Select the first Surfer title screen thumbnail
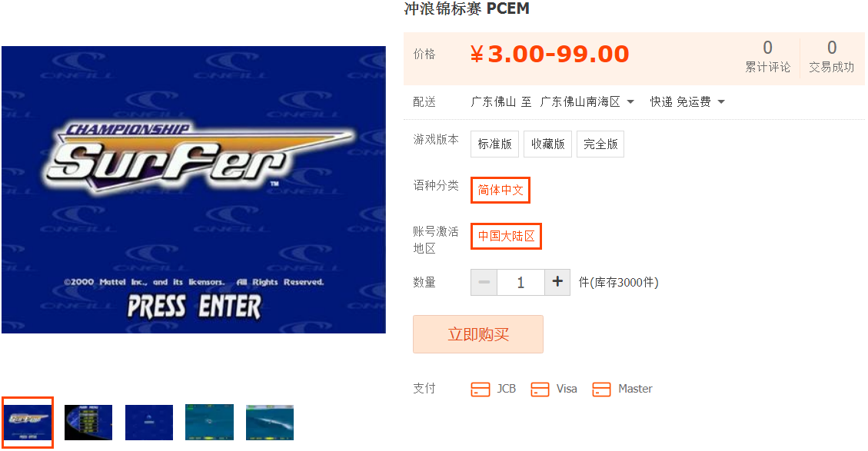This screenshot has width=868, height=451. (x=27, y=423)
